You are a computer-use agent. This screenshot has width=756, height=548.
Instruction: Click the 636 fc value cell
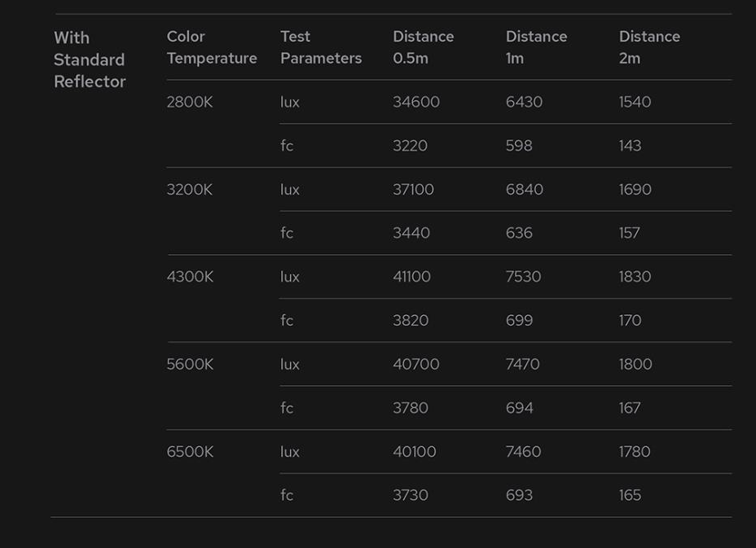click(x=519, y=233)
